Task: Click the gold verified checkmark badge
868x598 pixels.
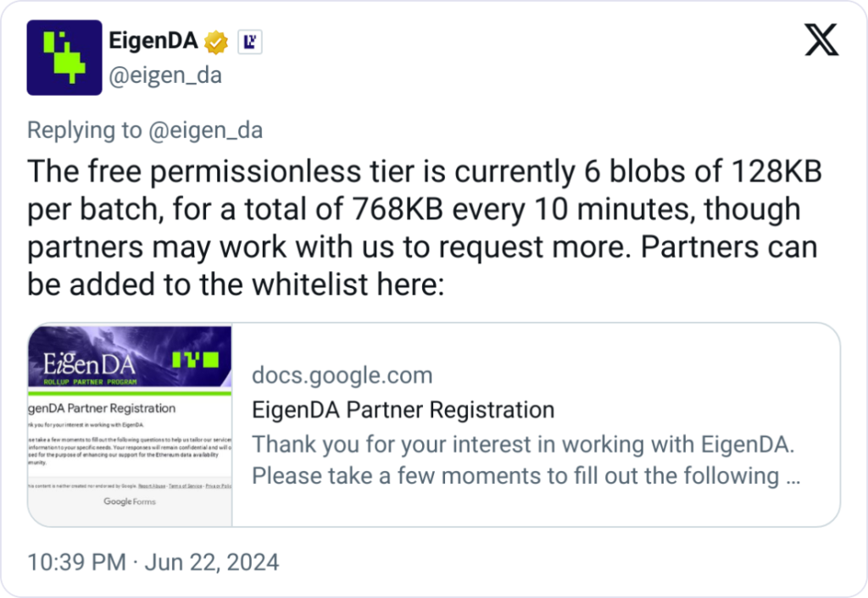Action: click(x=217, y=41)
